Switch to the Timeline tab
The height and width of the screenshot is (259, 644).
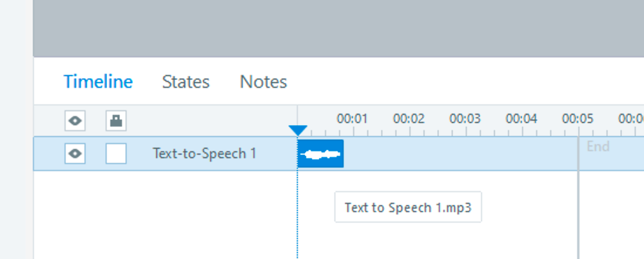[98, 82]
